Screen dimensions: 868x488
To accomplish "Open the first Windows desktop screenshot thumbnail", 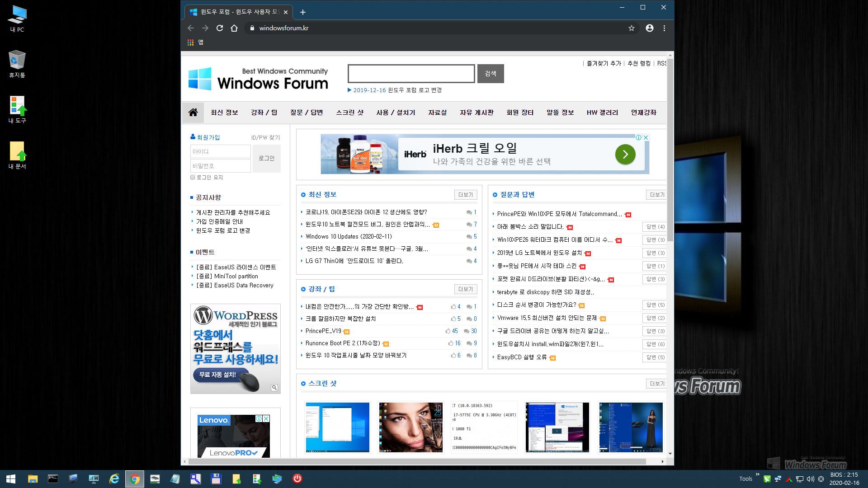I will tap(338, 427).
